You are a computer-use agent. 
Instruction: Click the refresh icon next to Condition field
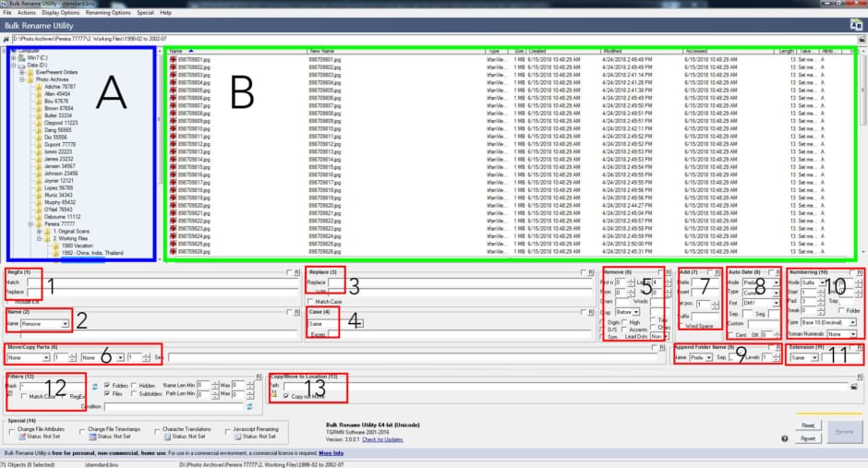click(248, 406)
